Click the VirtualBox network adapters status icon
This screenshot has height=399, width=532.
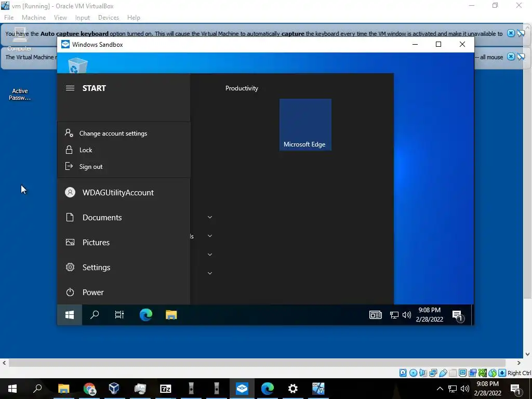click(x=433, y=373)
